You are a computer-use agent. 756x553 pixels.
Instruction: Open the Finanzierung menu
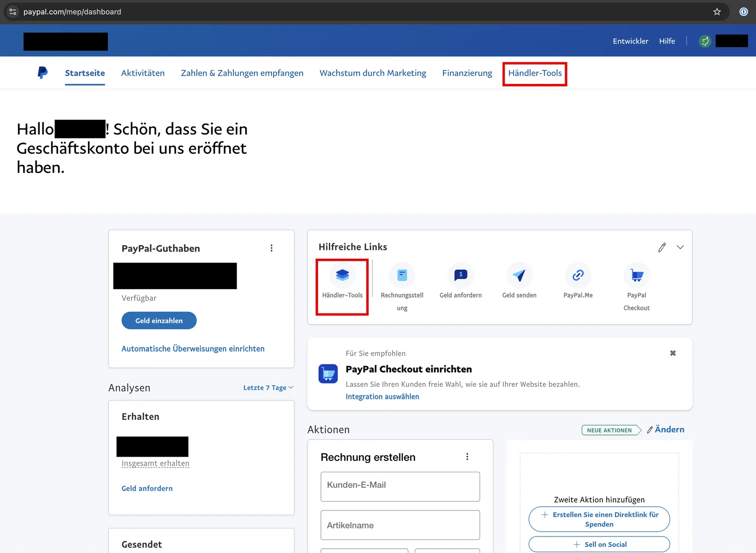coord(467,73)
